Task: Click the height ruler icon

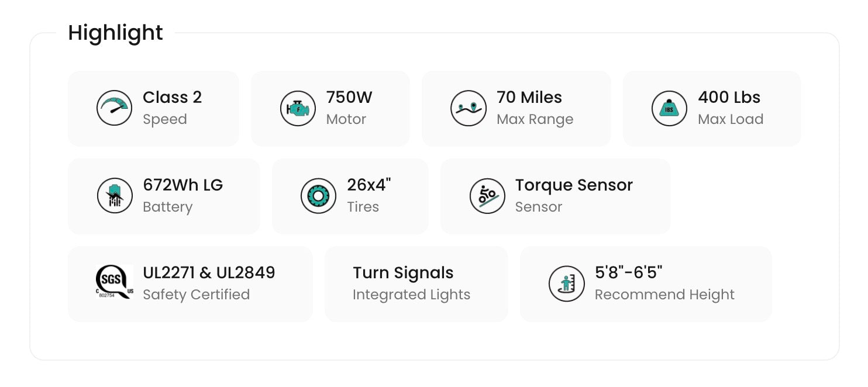Action: pyautogui.click(x=567, y=284)
